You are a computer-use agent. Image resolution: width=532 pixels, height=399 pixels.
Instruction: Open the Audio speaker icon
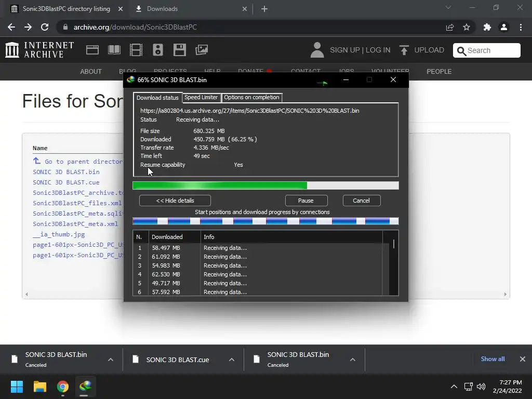tap(158, 50)
